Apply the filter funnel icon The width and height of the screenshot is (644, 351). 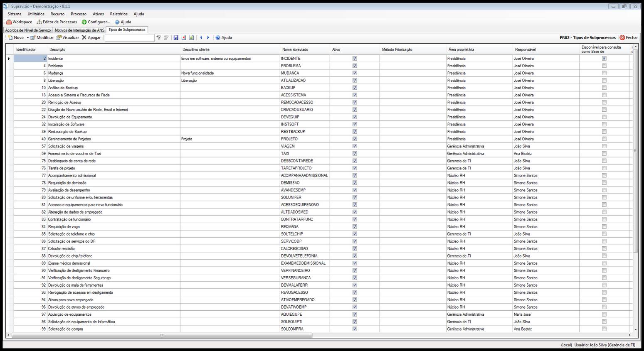tap(158, 37)
